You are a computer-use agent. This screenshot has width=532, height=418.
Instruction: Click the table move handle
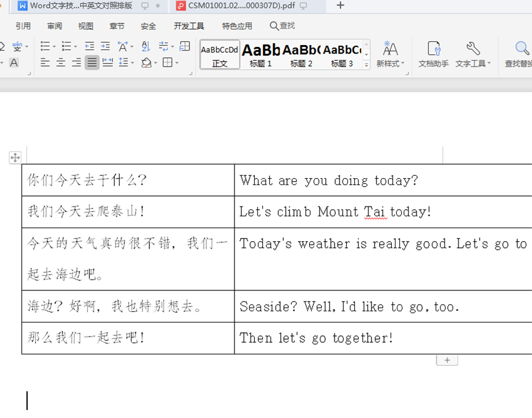(x=15, y=157)
